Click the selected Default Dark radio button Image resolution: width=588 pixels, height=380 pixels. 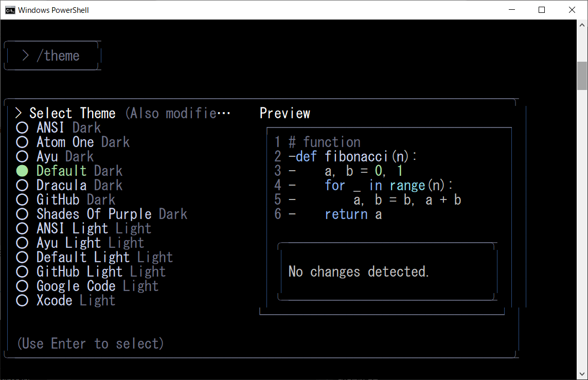click(22, 171)
